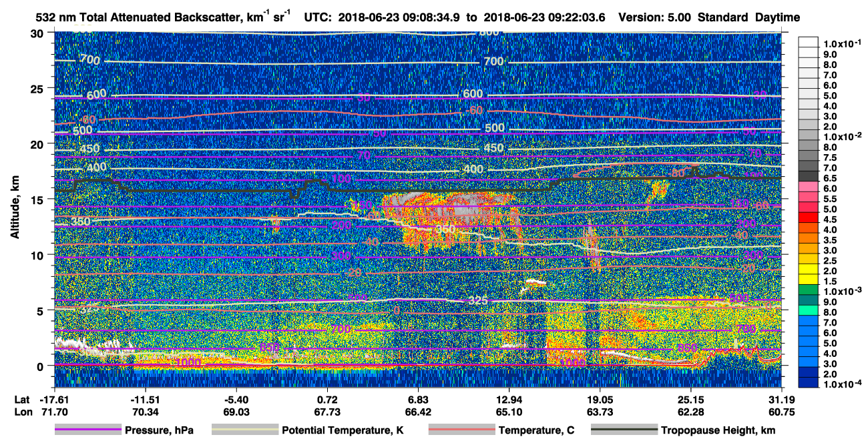Click latitude value 6.83
This screenshot has width=868, height=445.
418,400
